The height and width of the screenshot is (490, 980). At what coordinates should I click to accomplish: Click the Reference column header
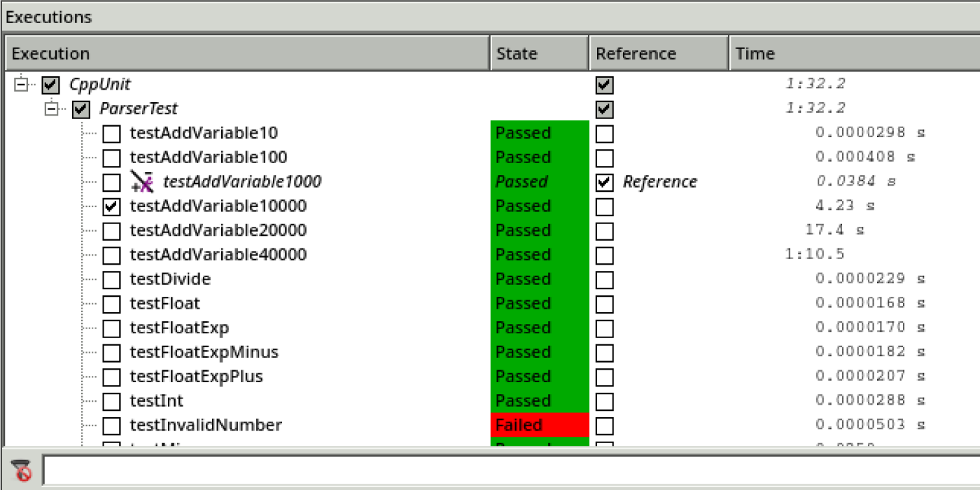point(658,54)
